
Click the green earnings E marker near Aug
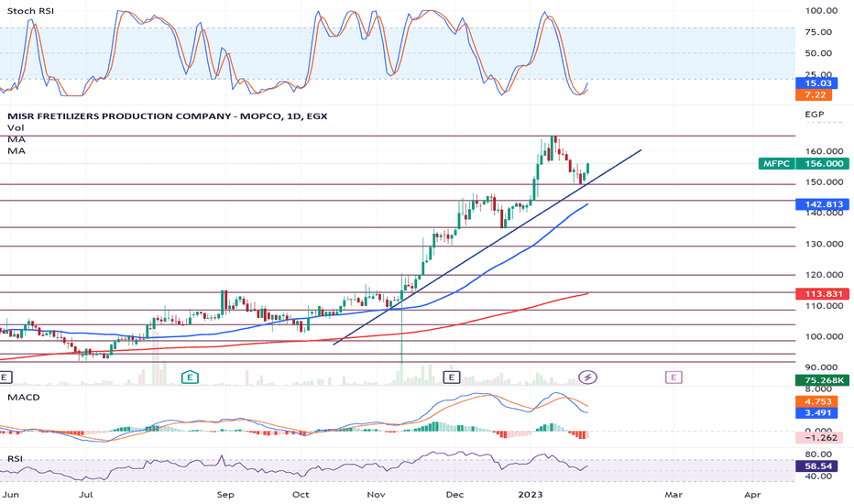190,377
